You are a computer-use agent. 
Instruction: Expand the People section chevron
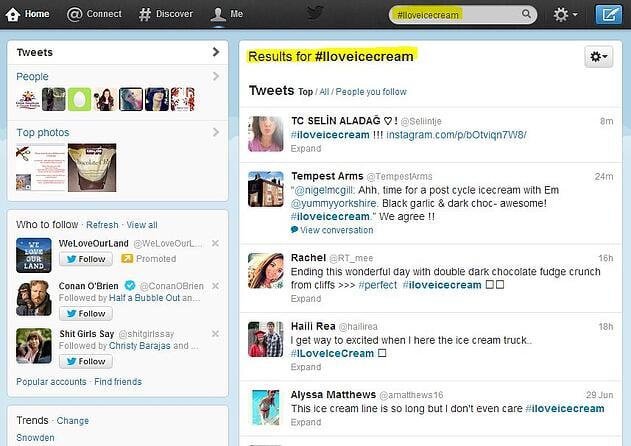[216, 76]
